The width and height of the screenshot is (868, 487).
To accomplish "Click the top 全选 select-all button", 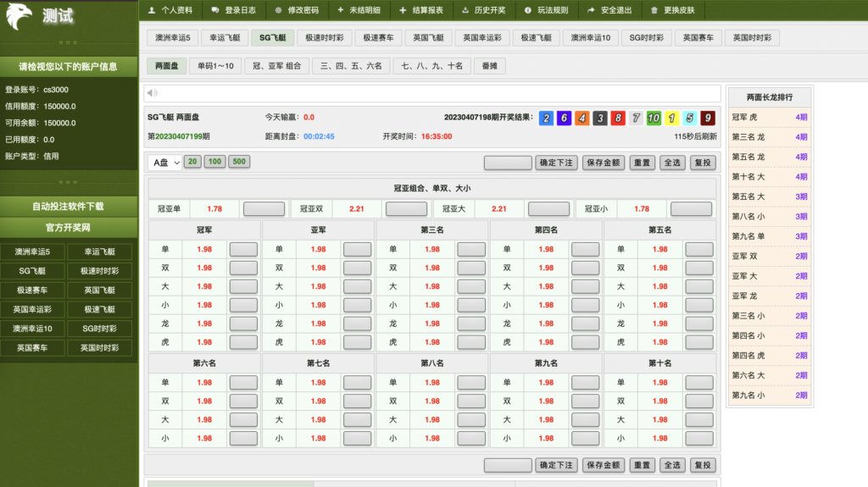I will point(672,163).
